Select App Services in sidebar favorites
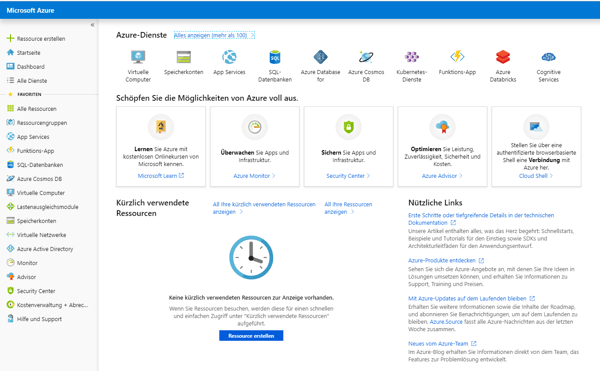Image resolution: width=600 pixels, height=371 pixels. click(33, 137)
